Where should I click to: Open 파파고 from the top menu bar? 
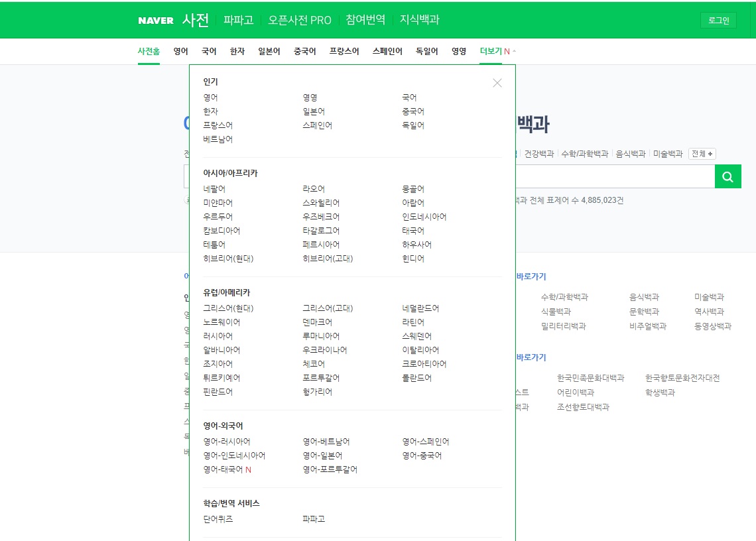point(237,20)
